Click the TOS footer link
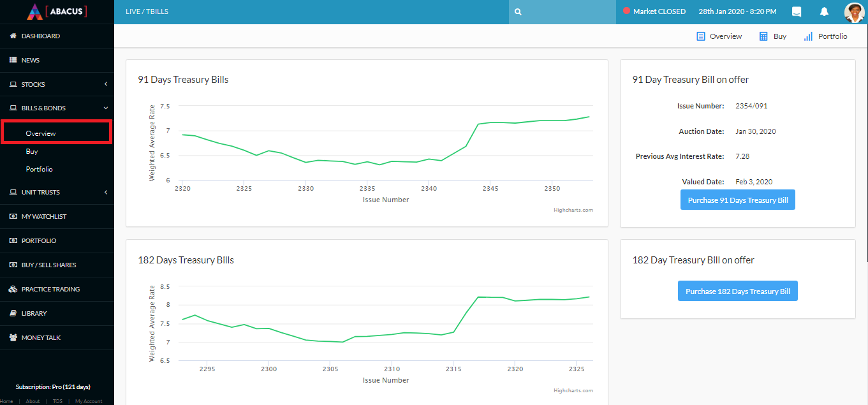 point(57,401)
